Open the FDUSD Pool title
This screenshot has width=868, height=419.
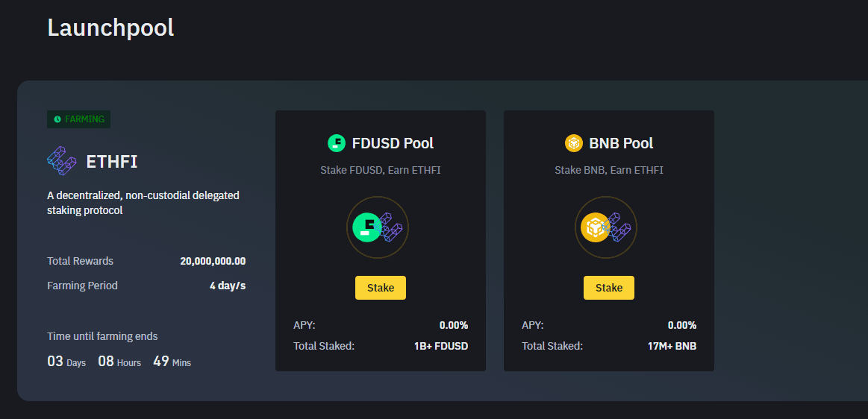(393, 143)
